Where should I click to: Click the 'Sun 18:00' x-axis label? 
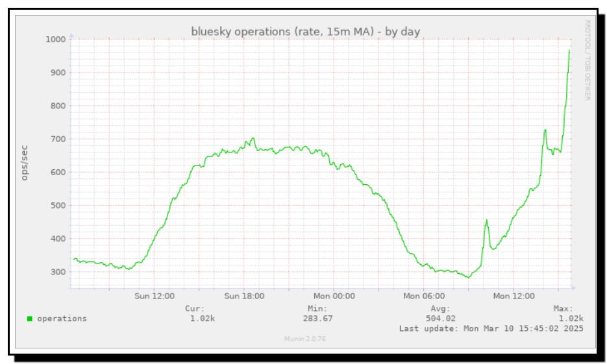point(244,297)
